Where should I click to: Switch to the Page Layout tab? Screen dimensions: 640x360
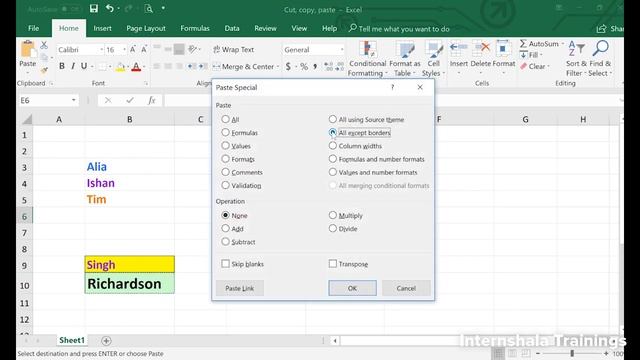click(146, 28)
